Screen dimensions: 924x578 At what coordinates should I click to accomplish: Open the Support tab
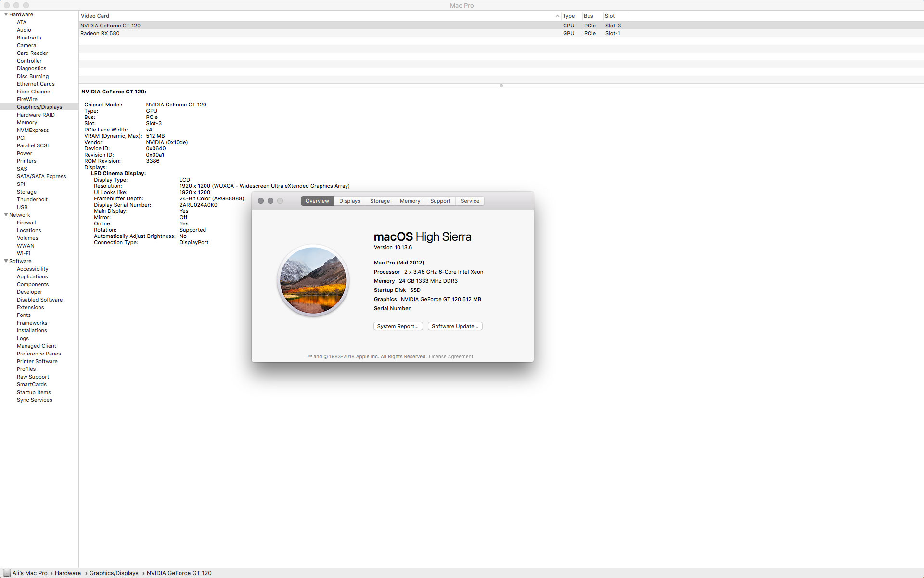pyautogui.click(x=440, y=201)
